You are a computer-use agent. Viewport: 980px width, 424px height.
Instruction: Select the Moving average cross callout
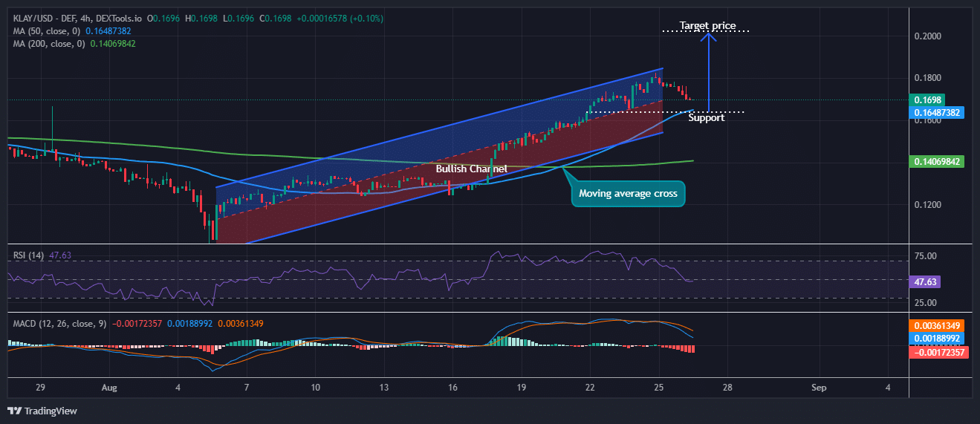(628, 194)
